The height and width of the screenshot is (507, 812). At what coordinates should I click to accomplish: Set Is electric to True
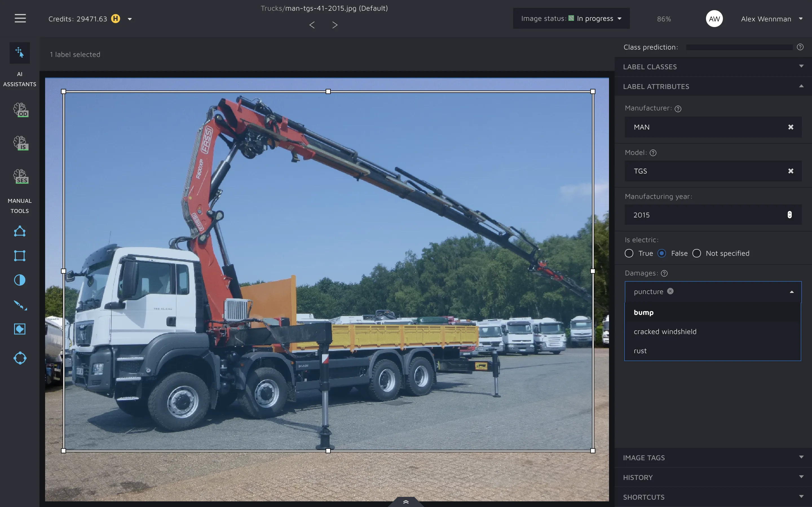coord(629,253)
